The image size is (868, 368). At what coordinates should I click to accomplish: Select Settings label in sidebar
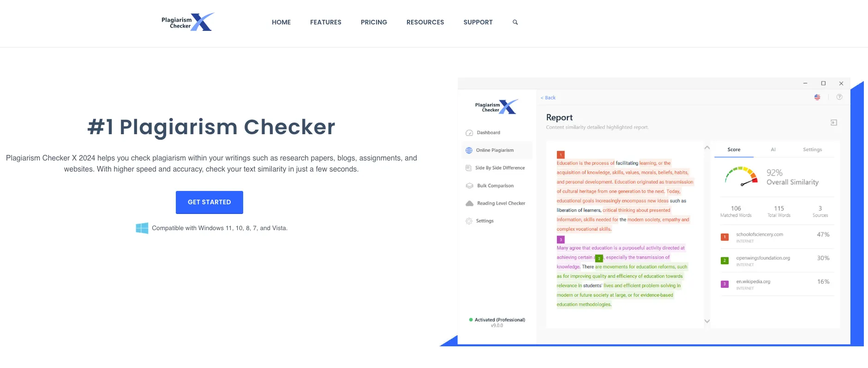(485, 221)
